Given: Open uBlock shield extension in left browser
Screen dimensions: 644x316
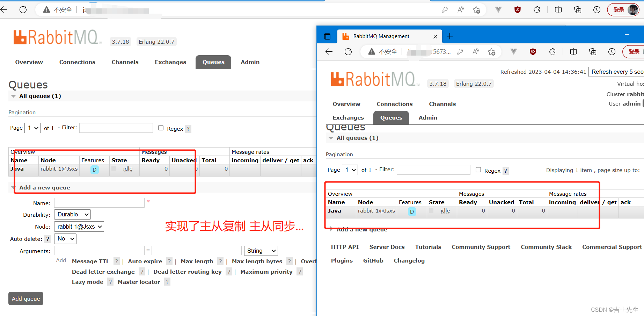Looking at the screenshot, I should pos(518,10).
